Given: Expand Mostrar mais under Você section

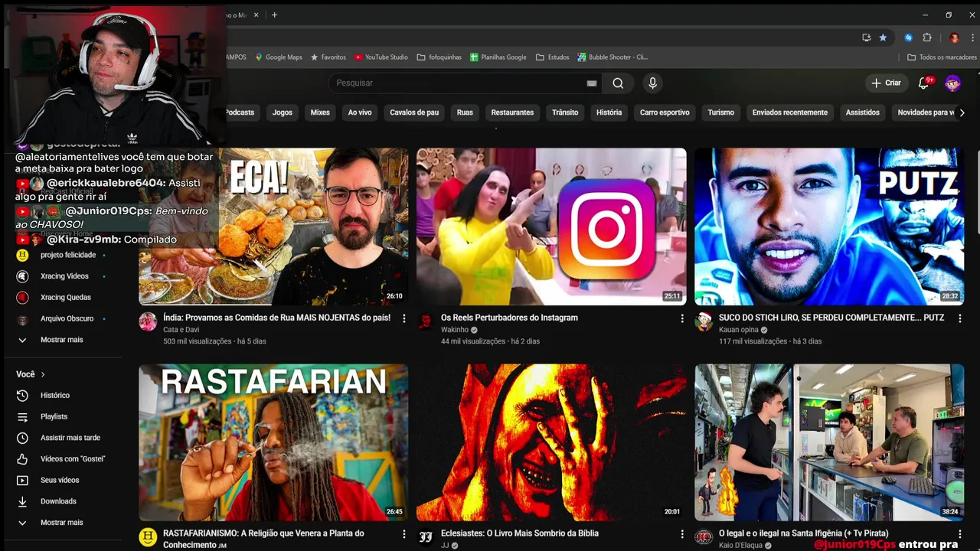Looking at the screenshot, I should 63,523.
